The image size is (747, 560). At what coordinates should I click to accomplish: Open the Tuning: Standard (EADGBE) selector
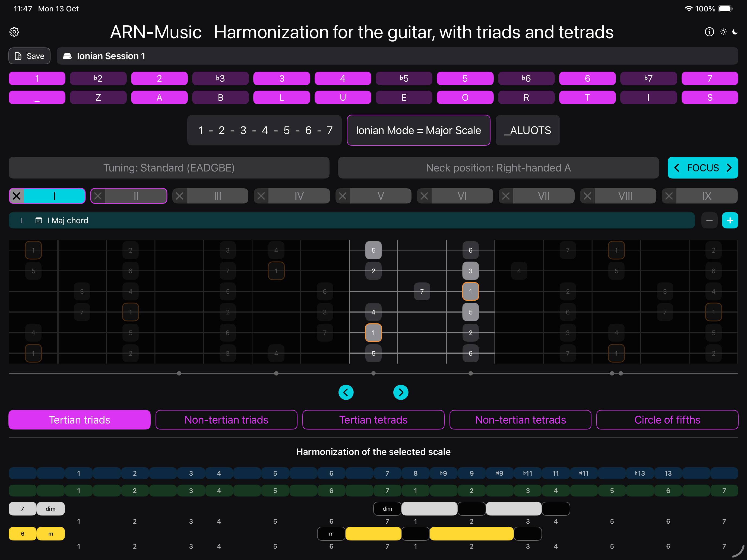click(x=169, y=168)
